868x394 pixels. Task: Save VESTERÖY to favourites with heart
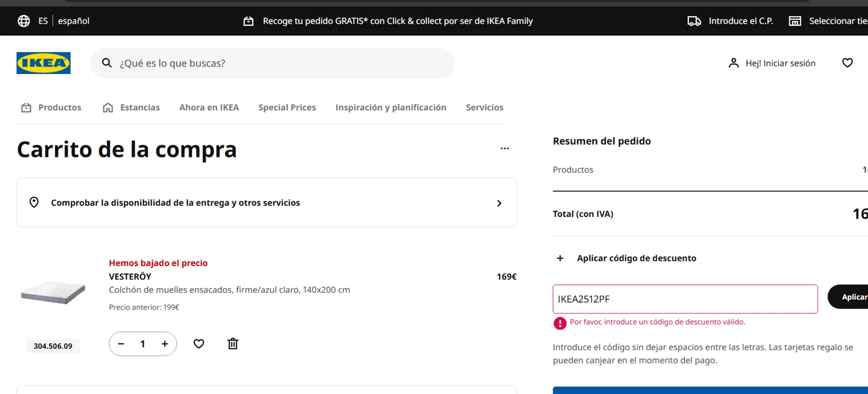(x=198, y=344)
